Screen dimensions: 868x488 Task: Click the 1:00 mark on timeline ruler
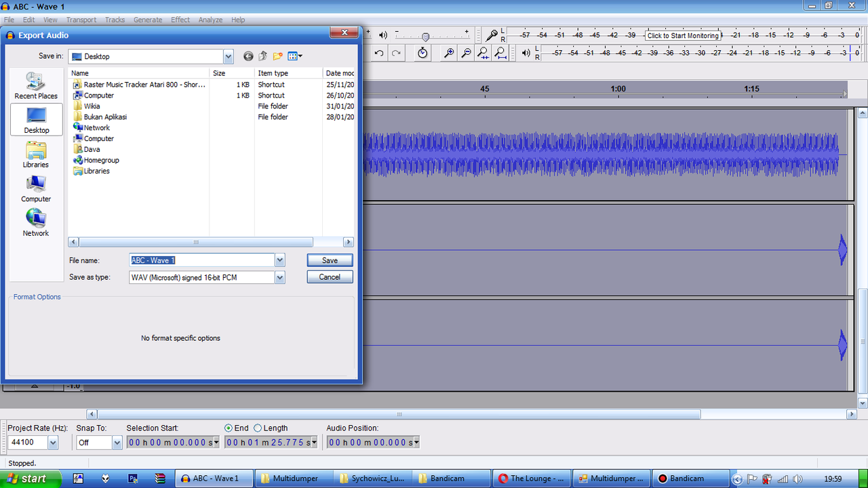[x=618, y=89]
